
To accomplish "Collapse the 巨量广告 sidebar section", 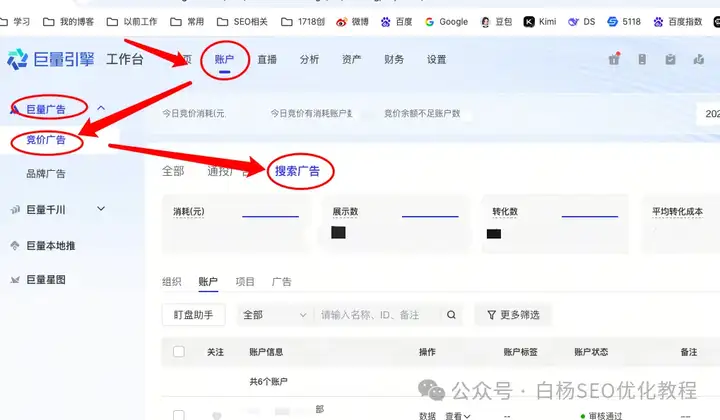I will tap(101, 108).
